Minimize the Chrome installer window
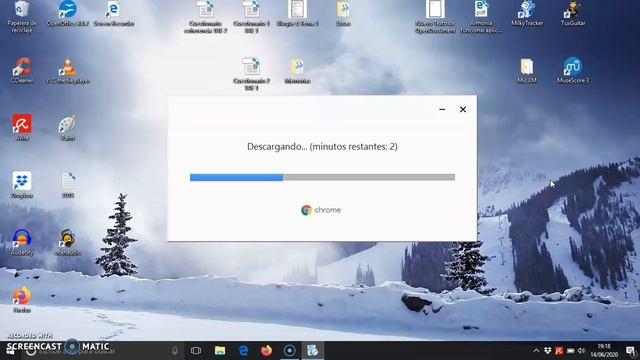This screenshot has width=640, height=360. pyautogui.click(x=442, y=109)
